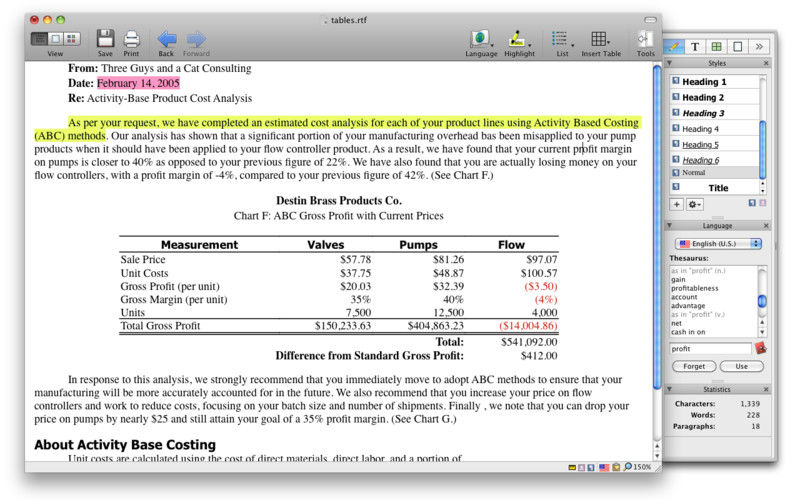Look up thesaurus word with red icon

click(x=760, y=348)
